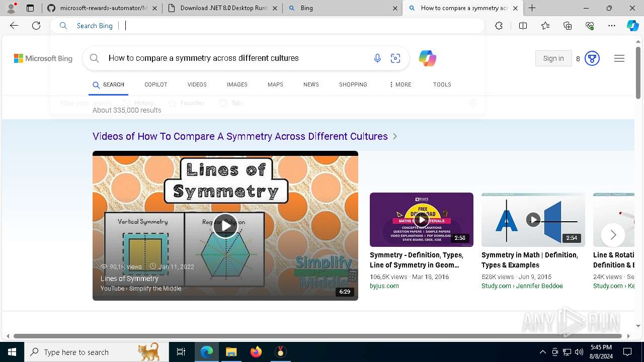Switch to the Download .NET 8.0 tab

point(222,8)
